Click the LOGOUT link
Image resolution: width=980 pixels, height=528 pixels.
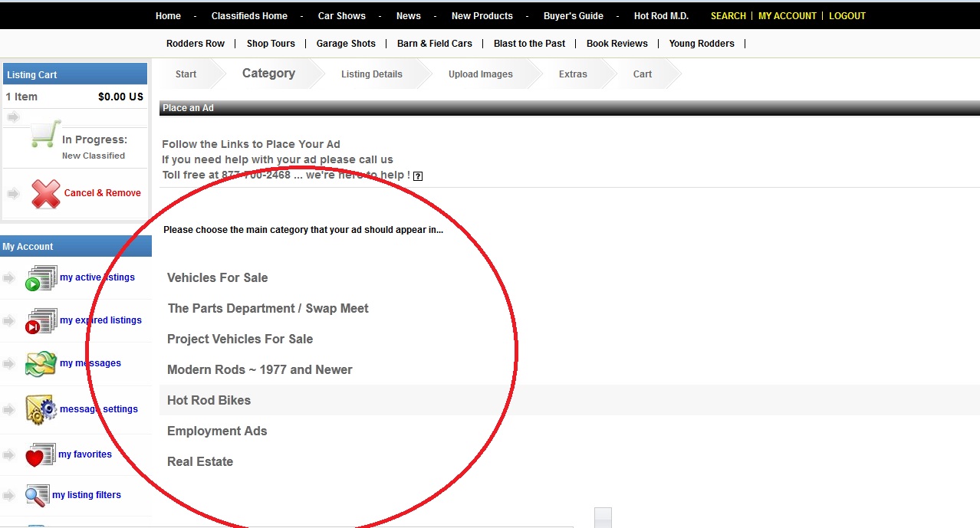pos(847,16)
